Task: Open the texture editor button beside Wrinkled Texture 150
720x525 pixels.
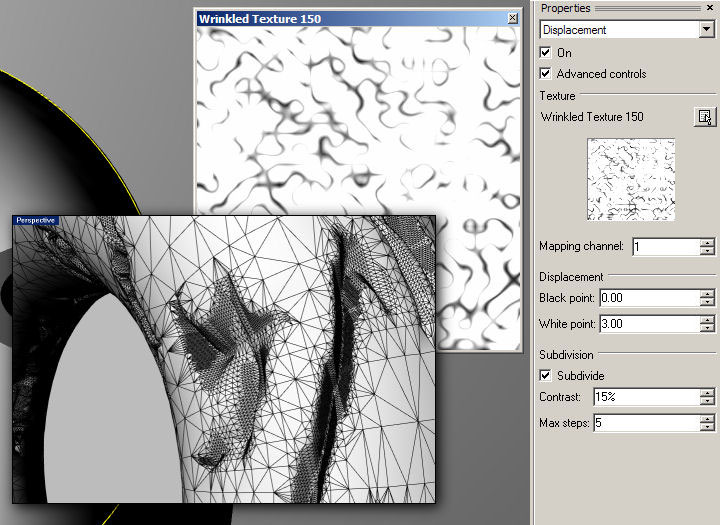Action: 704,117
